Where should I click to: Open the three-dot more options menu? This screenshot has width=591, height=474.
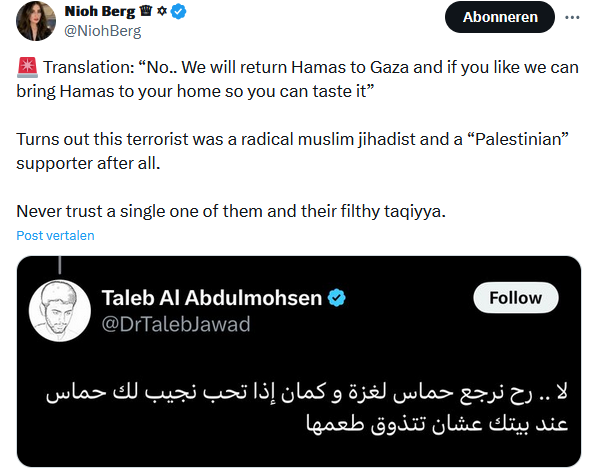point(572,17)
